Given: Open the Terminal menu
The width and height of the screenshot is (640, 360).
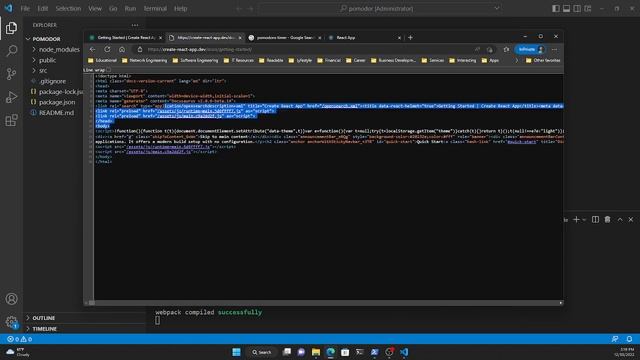Looking at the screenshot, I should click(x=155, y=8).
